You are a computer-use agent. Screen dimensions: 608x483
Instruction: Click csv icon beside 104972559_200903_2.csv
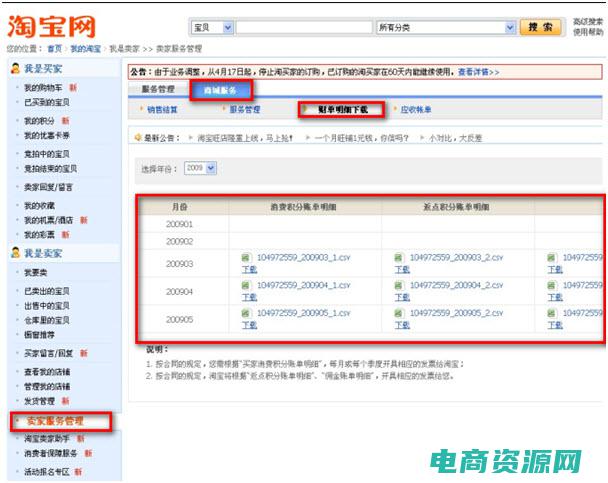[x=398, y=257]
